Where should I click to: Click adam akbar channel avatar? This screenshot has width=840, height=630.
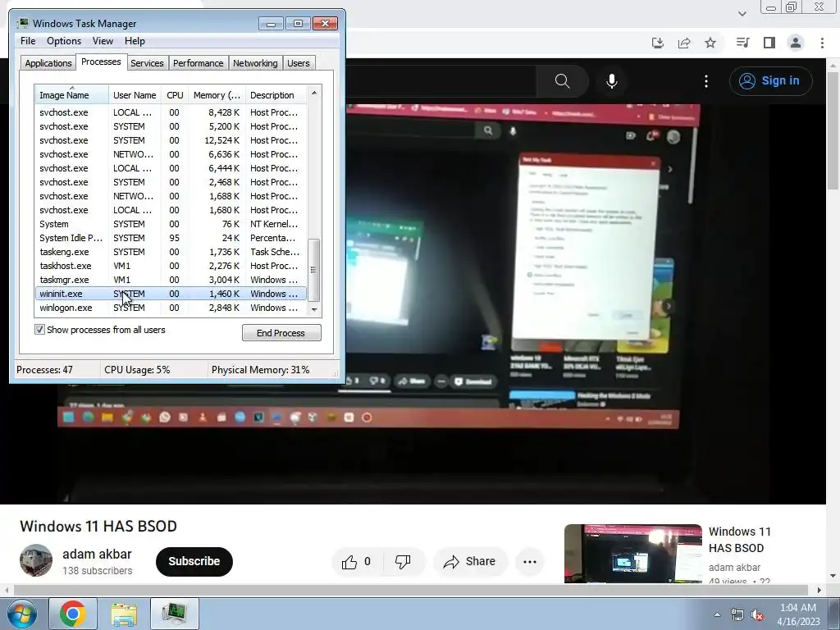click(36, 560)
